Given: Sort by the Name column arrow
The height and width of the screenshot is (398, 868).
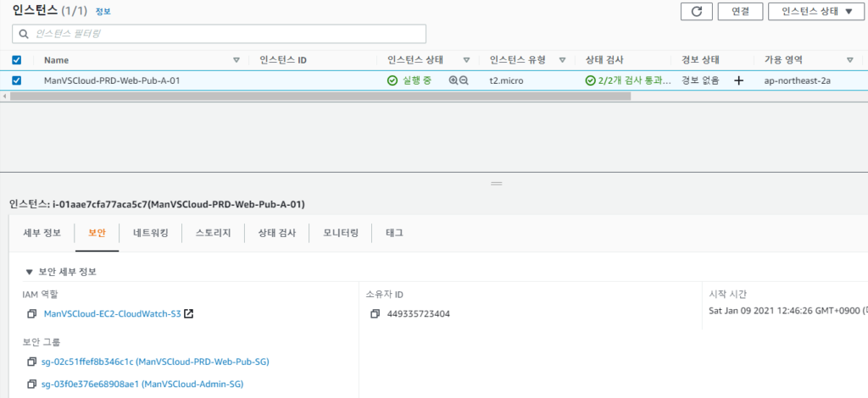Looking at the screenshot, I should point(236,60).
